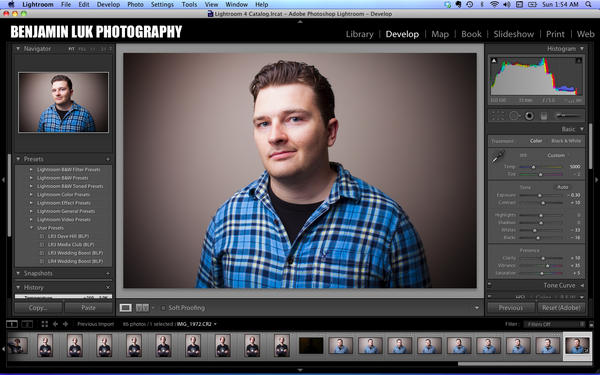The height and width of the screenshot is (375, 600).
Task: Enable the Soft Proofing checkbox
Action: 163,308
